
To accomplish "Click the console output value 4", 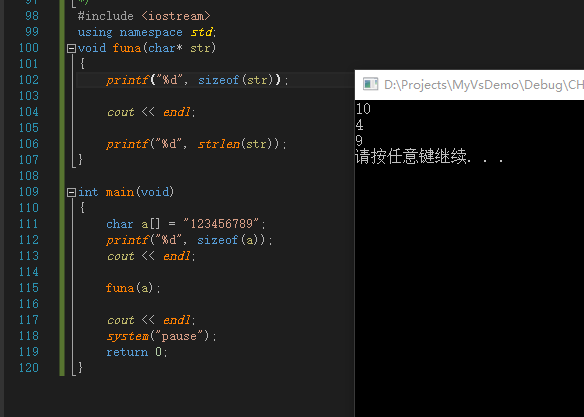I will coord(359,125).
